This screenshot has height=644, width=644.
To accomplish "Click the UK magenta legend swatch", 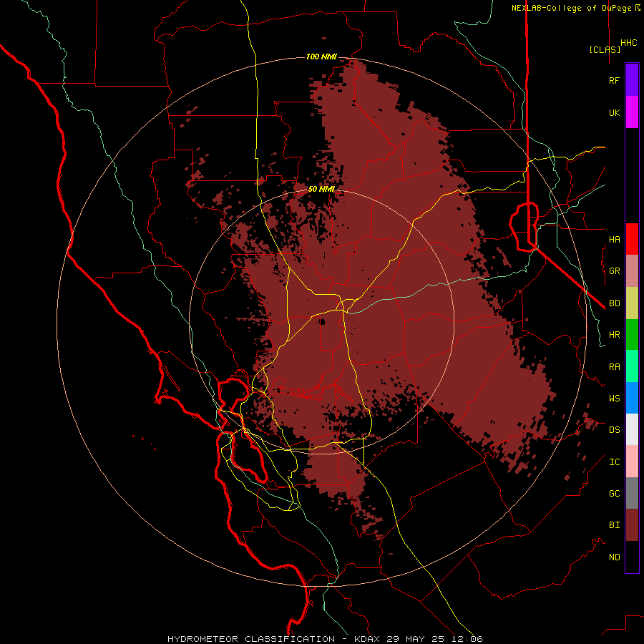I will [x=632, y=112].
